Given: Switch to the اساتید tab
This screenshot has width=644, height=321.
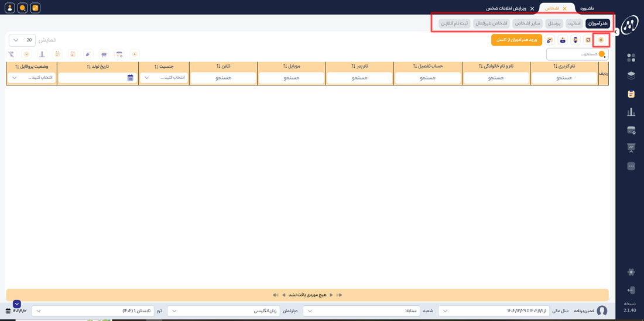Looking at the screenshot, I should coord(574,23).
